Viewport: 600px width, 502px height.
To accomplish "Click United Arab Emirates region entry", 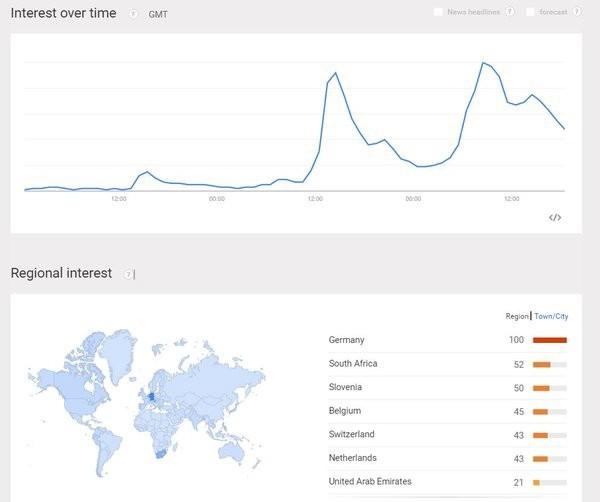I will coord(370,481).
